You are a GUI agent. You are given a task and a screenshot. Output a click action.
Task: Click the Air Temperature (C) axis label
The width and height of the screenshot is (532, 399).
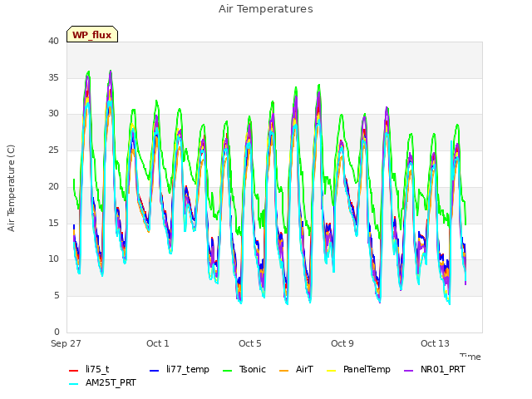pos(11,189)
